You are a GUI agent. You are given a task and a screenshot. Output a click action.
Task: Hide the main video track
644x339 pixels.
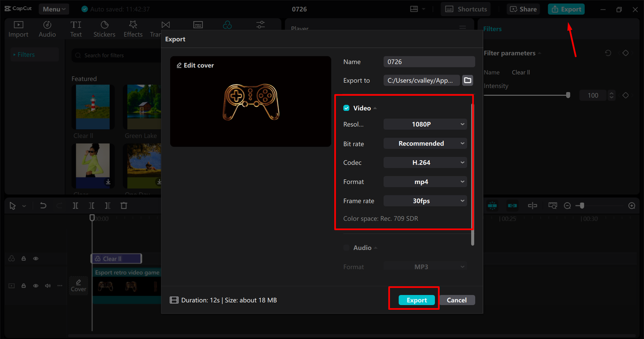36,286
